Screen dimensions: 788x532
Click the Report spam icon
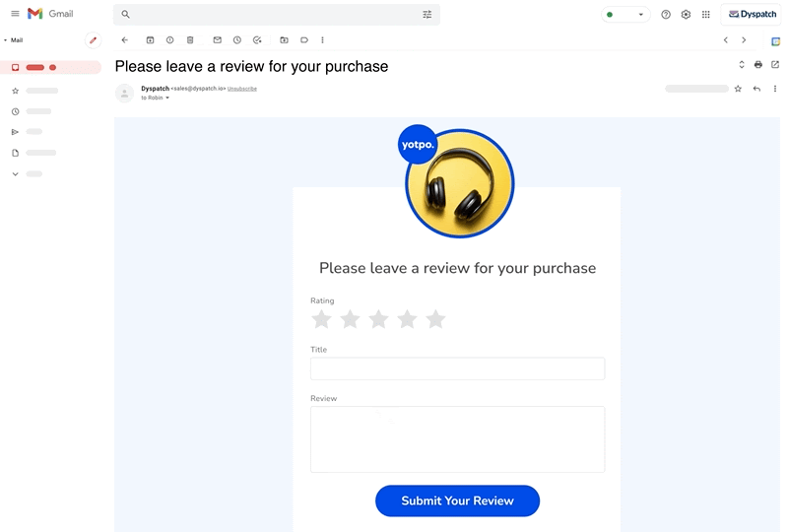(169, 40)
